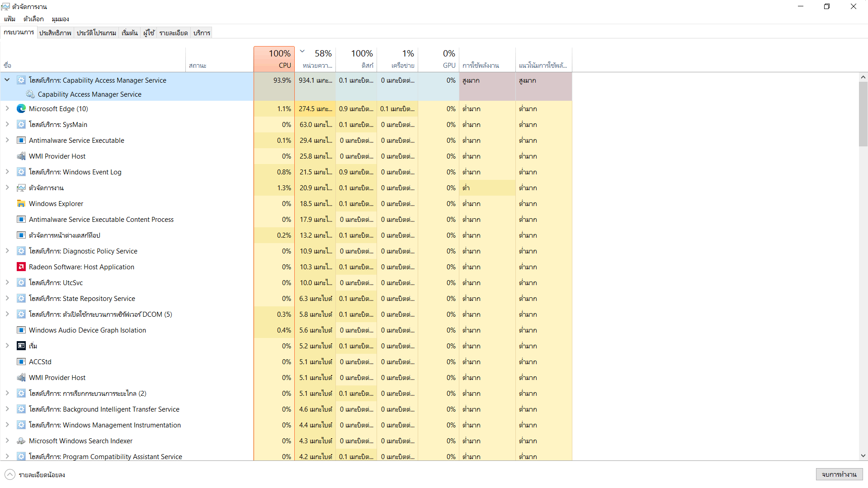
Task: Click the Radeon Software Host Application icon
Action: (x=21, y=267)
